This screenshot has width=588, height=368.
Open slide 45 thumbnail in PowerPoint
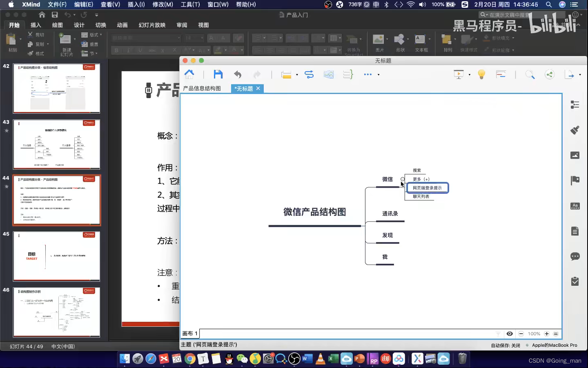click(x=56, y=256)
